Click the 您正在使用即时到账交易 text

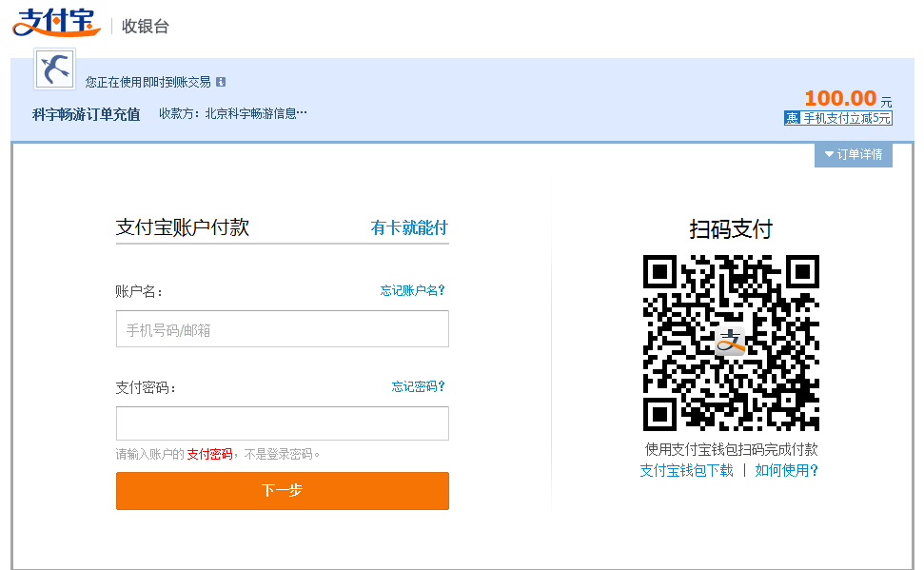click(x=147, y=82)
